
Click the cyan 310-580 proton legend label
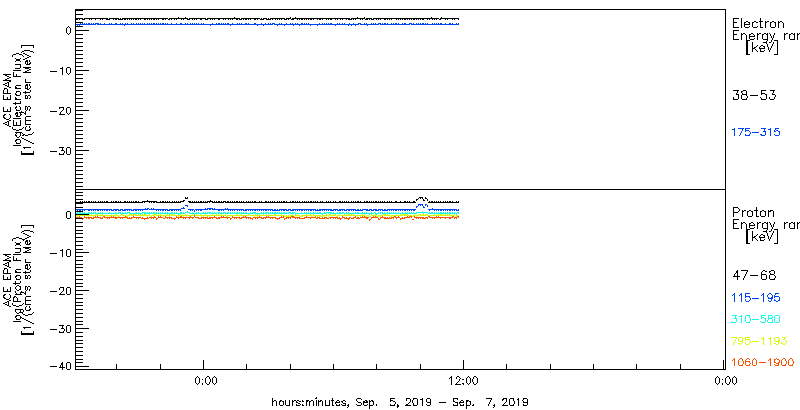point(756,320)
